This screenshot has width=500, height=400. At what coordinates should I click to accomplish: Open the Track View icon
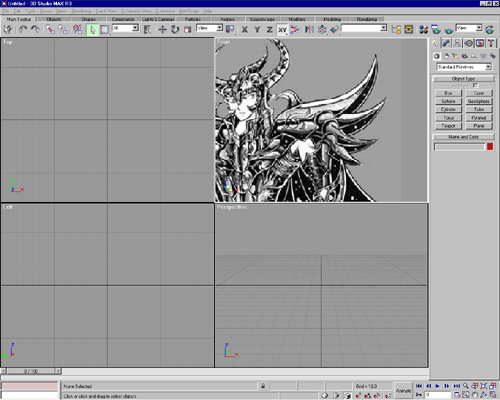396,30
